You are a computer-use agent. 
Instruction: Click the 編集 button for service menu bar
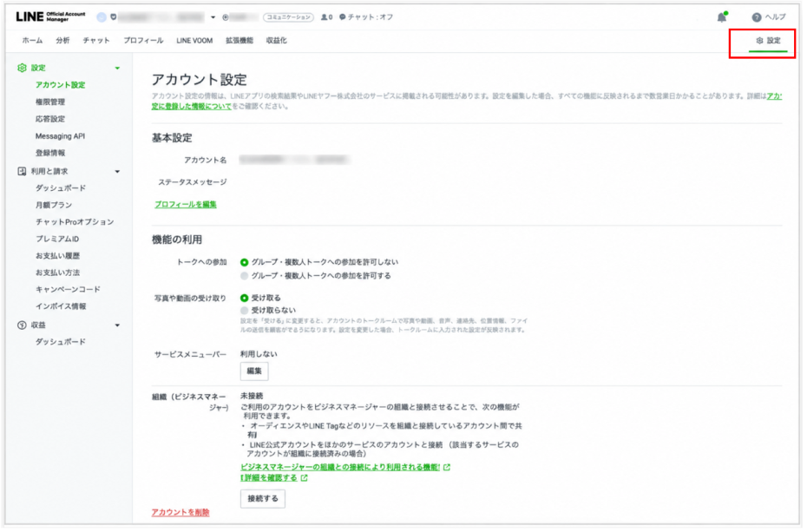pos(254,371)
